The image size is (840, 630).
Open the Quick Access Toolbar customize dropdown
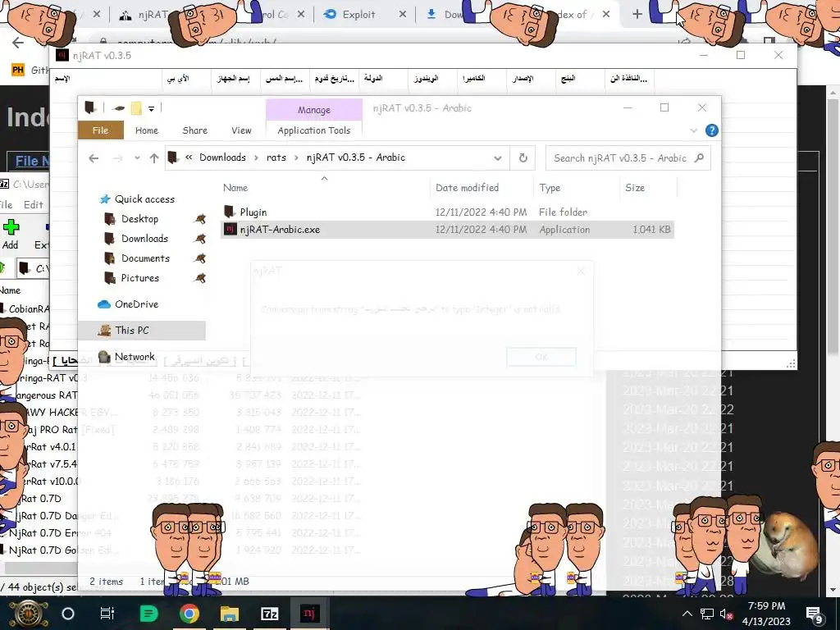coord(152,109)
